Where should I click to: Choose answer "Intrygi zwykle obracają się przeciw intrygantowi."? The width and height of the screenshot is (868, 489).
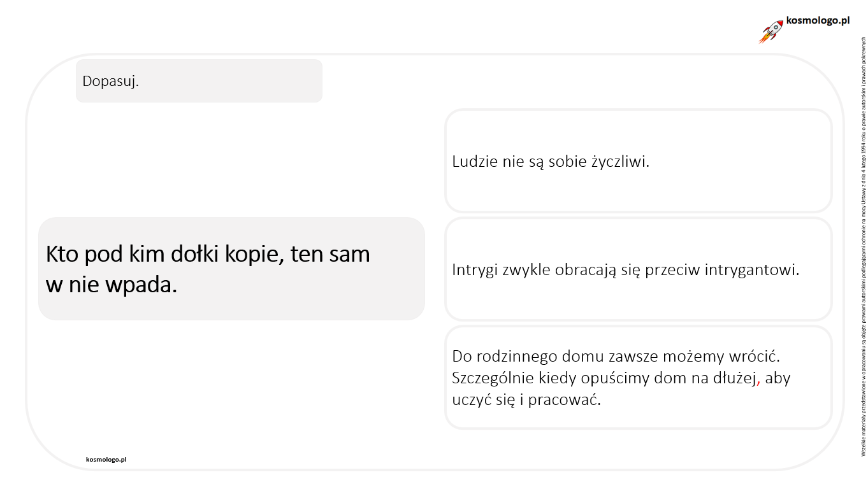pyautogui.click(x=639, y=269)
